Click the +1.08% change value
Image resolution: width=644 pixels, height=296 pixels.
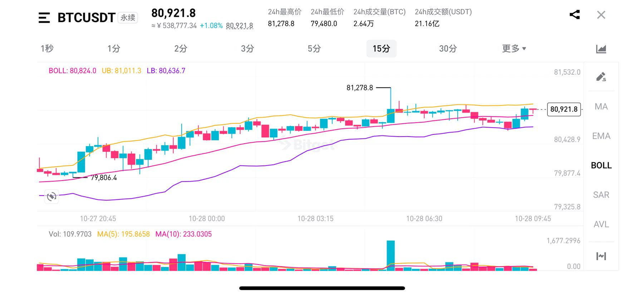pos(211,26)
